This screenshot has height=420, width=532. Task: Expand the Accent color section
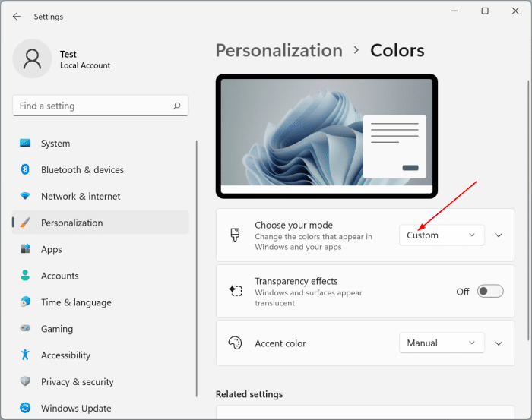(499, 343)
